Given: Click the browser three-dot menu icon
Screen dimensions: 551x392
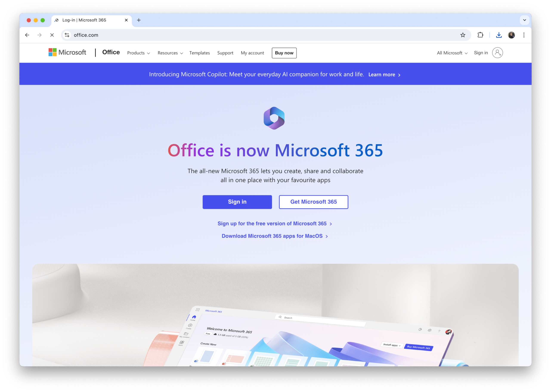Looking at the screenshot, I should coord(525,35).
